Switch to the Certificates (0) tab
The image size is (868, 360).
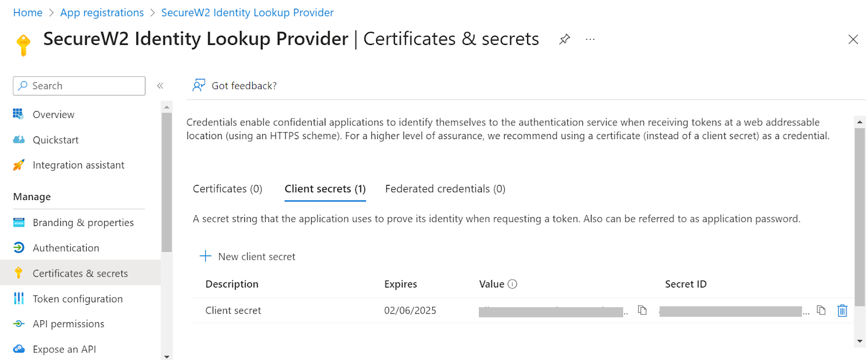tap(228, 189)
